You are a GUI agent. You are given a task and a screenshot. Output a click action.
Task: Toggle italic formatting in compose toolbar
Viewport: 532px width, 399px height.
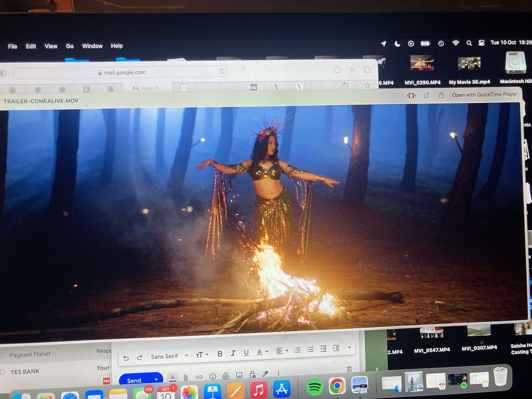pos(233,353)
